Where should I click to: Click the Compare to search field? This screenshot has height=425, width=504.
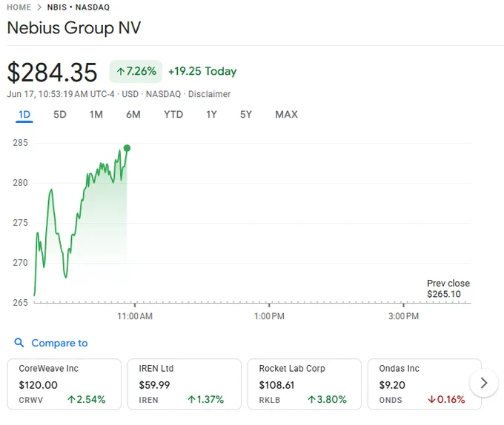(51, 343)
